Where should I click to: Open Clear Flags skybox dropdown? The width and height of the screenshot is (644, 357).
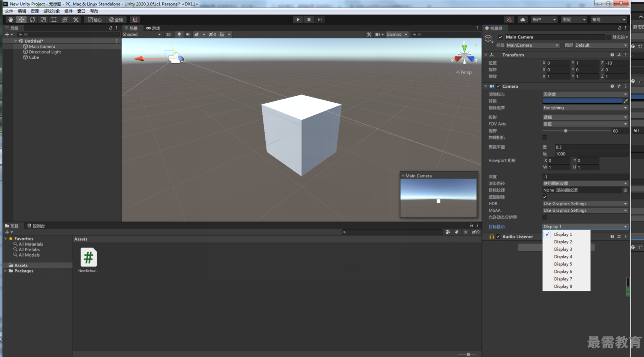tap(585, 94)
